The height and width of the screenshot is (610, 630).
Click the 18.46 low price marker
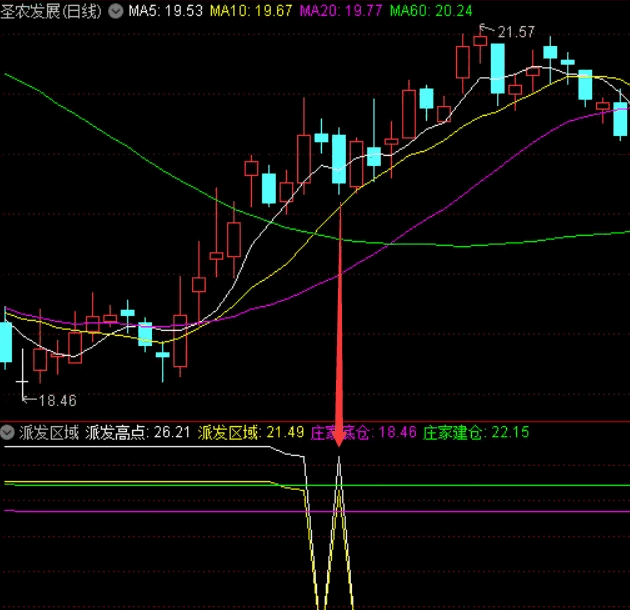(x=57, y=401)
